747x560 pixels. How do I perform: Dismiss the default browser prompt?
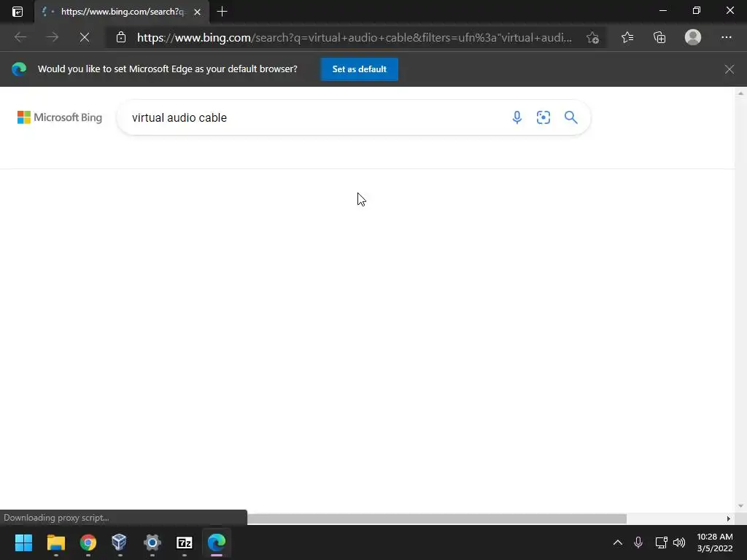coord(729,69)
